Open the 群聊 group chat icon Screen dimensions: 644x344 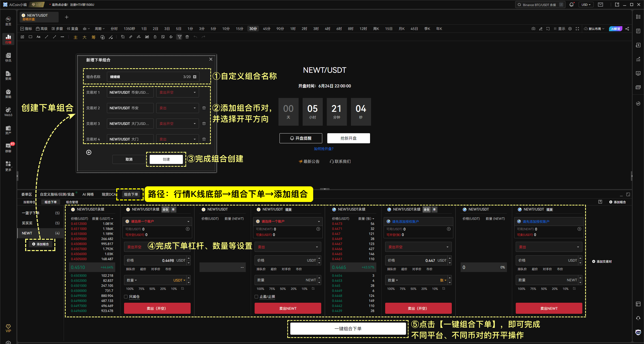[x=8, y=148]
